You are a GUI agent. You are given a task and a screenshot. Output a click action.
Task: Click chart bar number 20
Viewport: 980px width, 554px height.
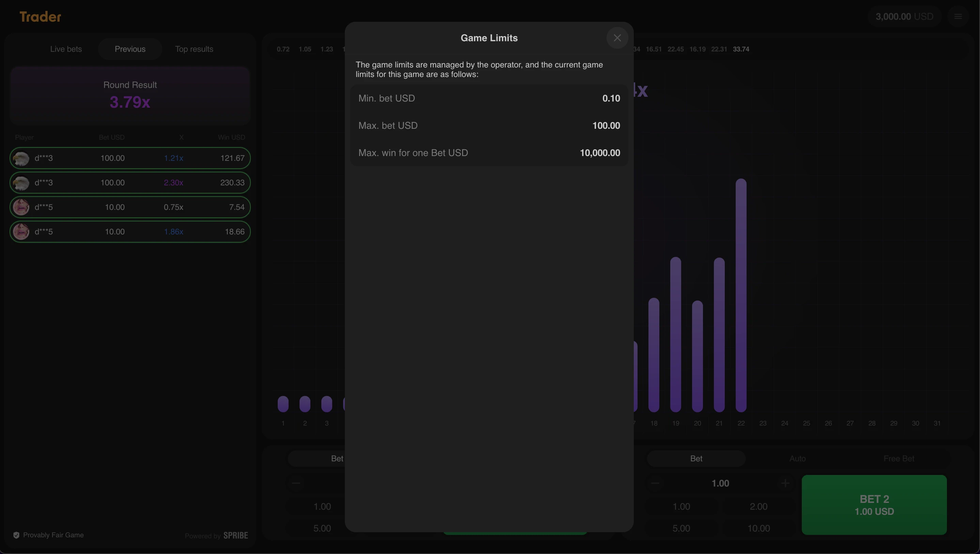pos(697,356)
